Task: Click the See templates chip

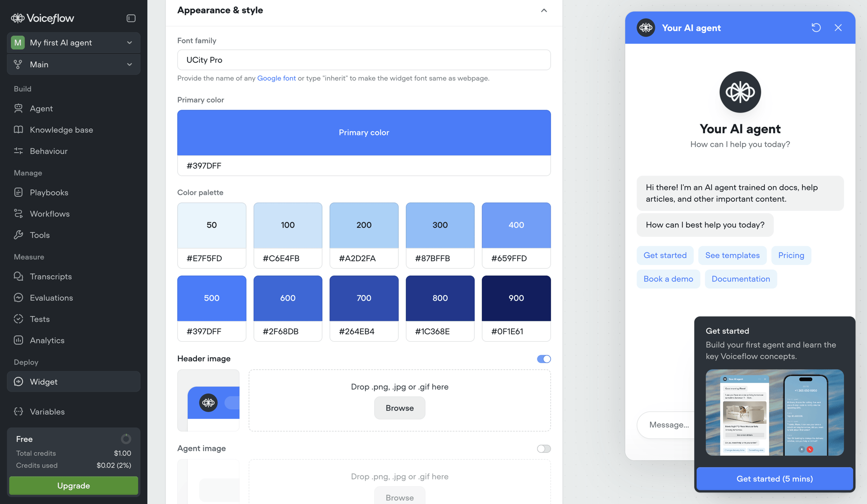Action: [732, 255]
